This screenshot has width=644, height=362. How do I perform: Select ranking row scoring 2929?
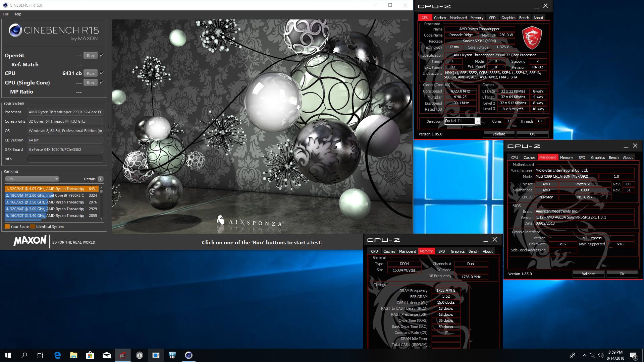point(51,209)
